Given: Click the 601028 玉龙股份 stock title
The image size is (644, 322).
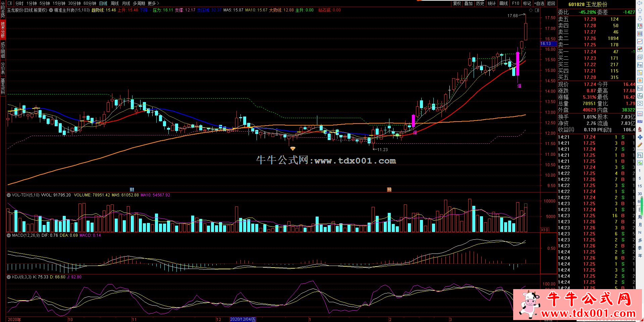Looking at the screenshot, I should pyautogui.click(x=588, y=4).
